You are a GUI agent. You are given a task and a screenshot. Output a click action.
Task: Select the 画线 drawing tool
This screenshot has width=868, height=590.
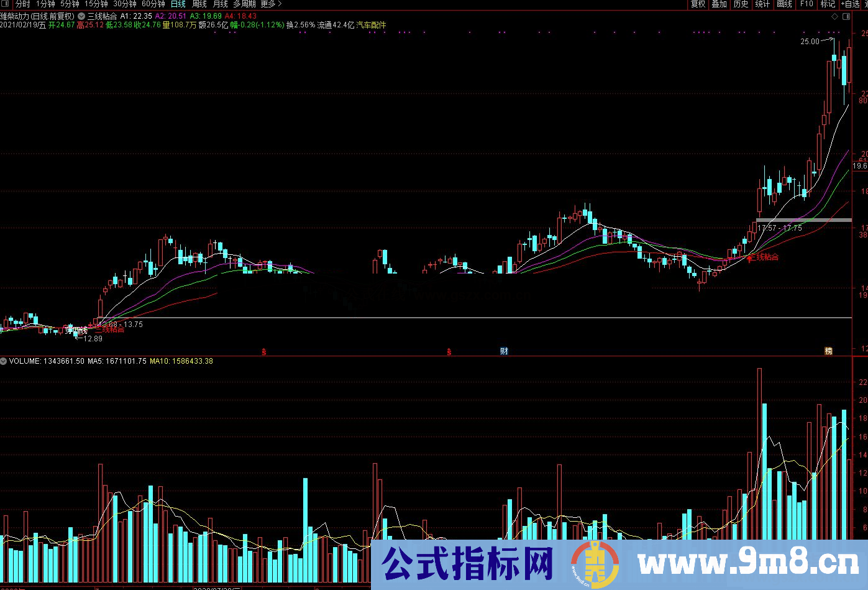(783, 4)
